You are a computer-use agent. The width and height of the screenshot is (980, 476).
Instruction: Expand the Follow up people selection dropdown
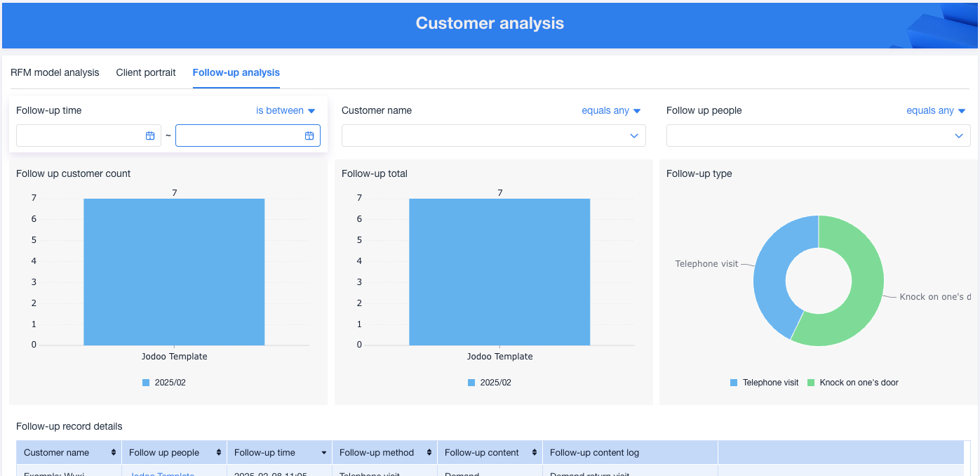point(818,135)
